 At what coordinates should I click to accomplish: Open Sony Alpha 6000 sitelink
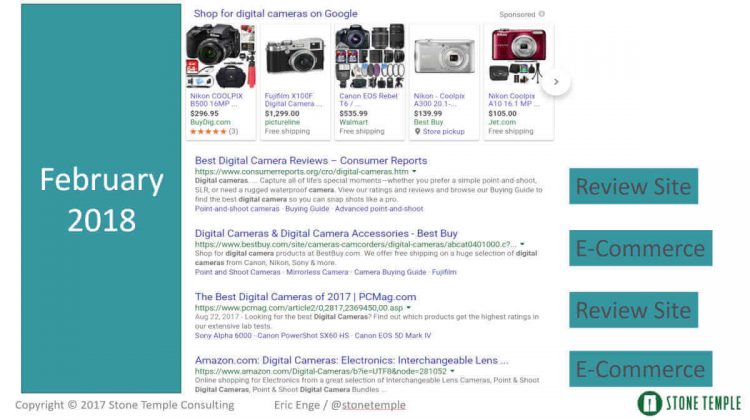[223, 336]
